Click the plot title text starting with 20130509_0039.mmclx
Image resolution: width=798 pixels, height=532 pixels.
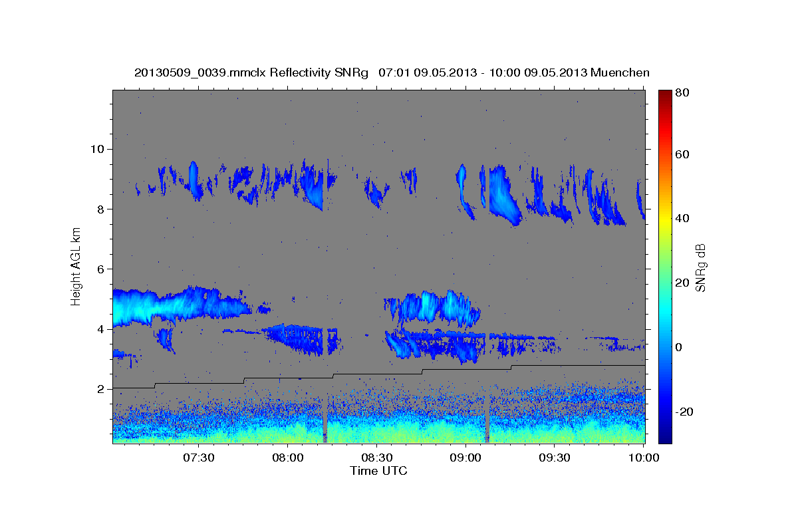(392, 72)
